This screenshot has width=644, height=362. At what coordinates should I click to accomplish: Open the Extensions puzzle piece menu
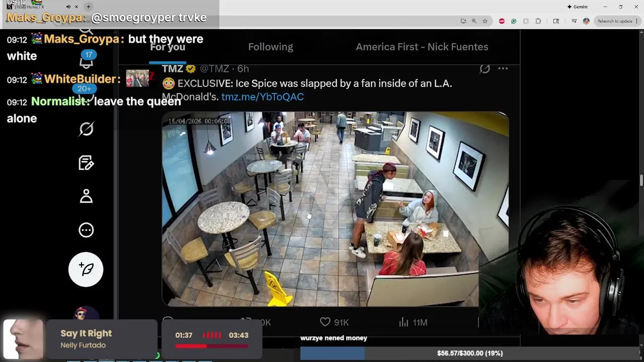point(538,21)
